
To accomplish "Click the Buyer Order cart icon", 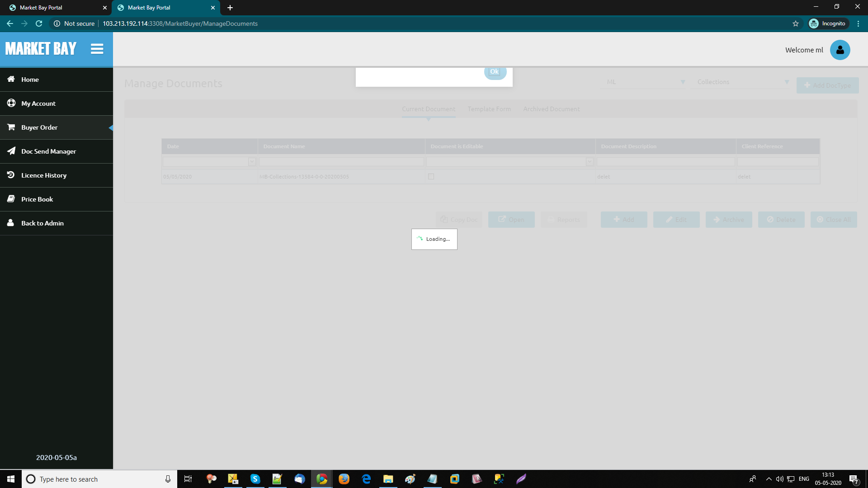I will tap(11, 127).
